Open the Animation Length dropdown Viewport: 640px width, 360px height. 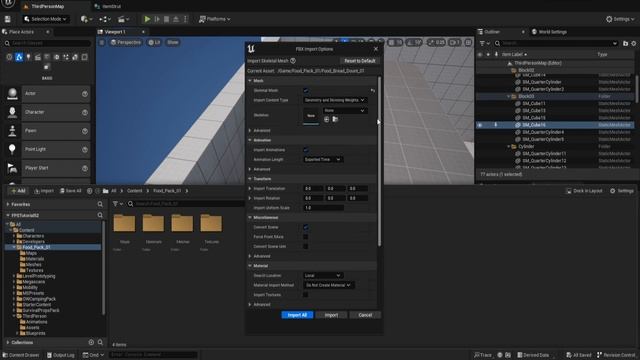(x=322, y=160)
